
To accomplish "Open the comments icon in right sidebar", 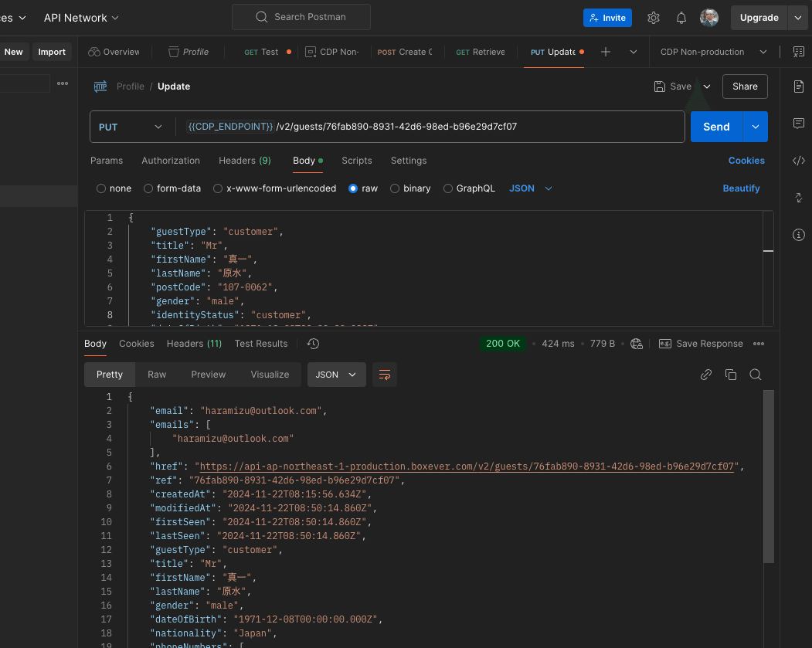I will [x=799, y=124].
